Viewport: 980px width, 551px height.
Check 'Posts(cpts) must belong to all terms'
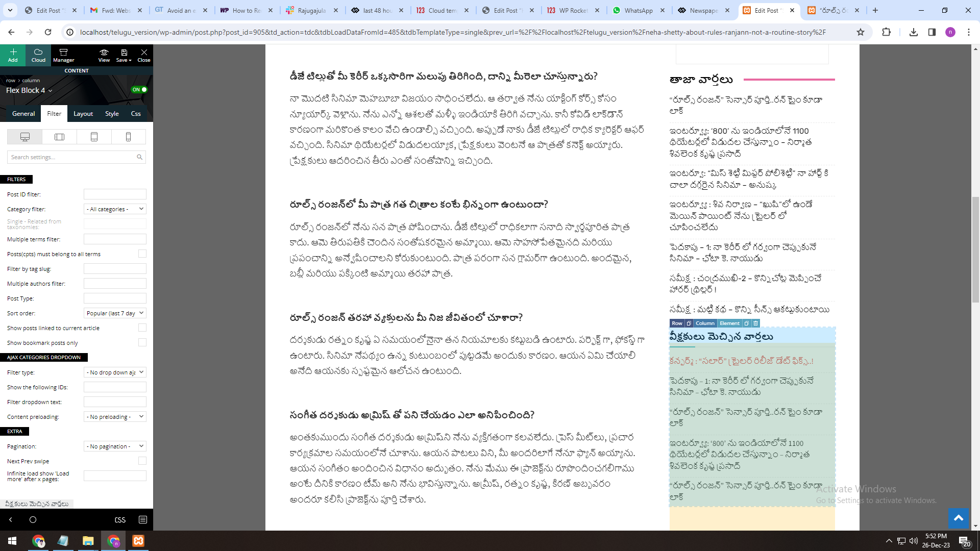142,254
